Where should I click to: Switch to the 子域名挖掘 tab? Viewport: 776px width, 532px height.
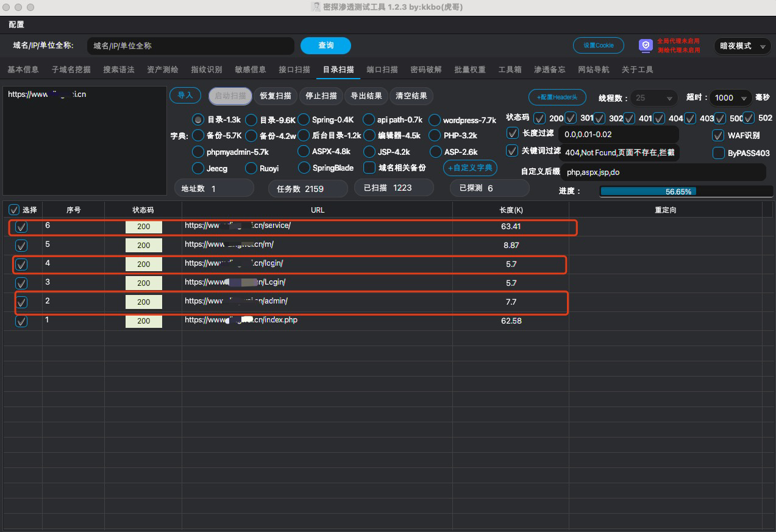pyautogui.click(x=71, y=69)
